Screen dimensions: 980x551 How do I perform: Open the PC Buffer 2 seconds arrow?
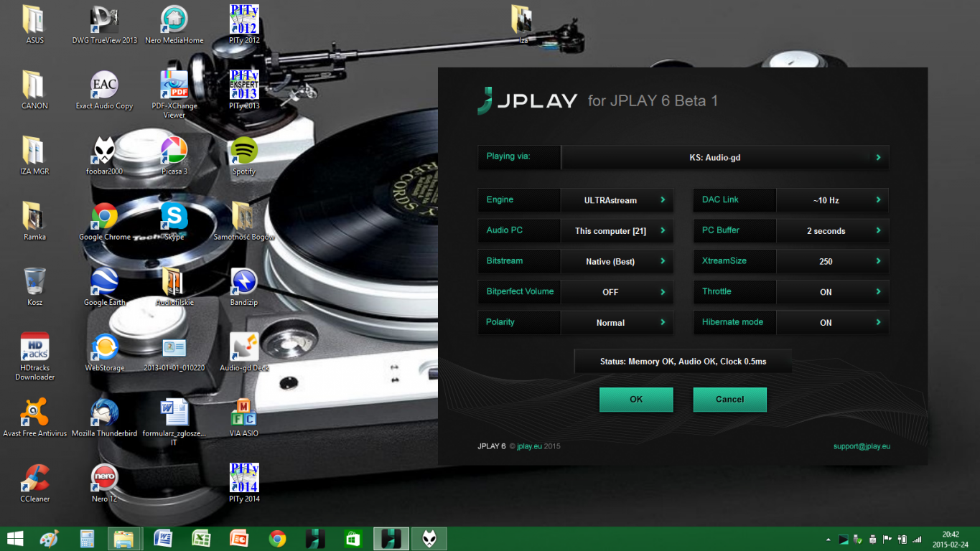click(878, 231)
